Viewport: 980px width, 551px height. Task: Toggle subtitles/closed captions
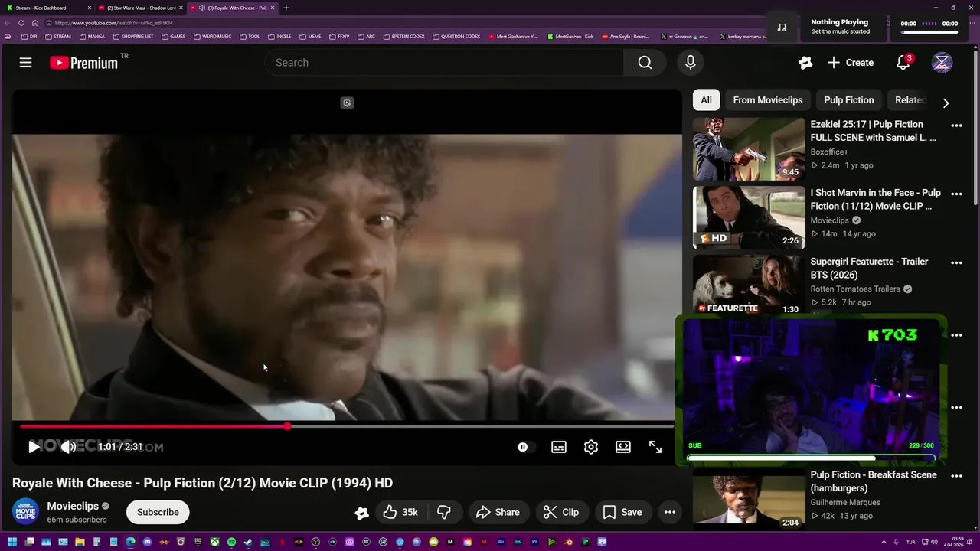click(559, 447)
